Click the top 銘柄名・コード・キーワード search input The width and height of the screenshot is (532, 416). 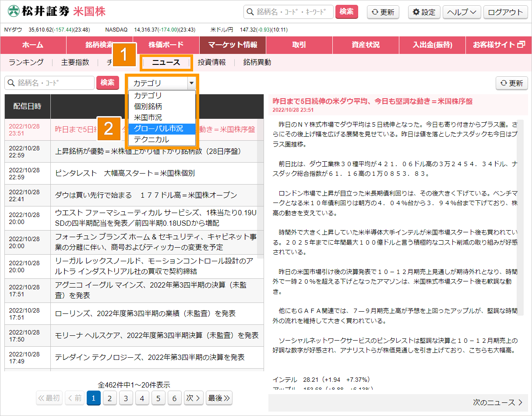tap(289, 12)
